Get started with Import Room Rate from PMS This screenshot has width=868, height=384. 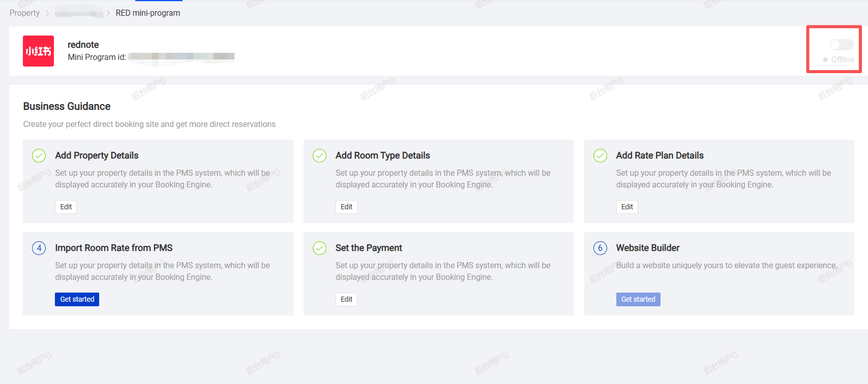coord(77,299)
